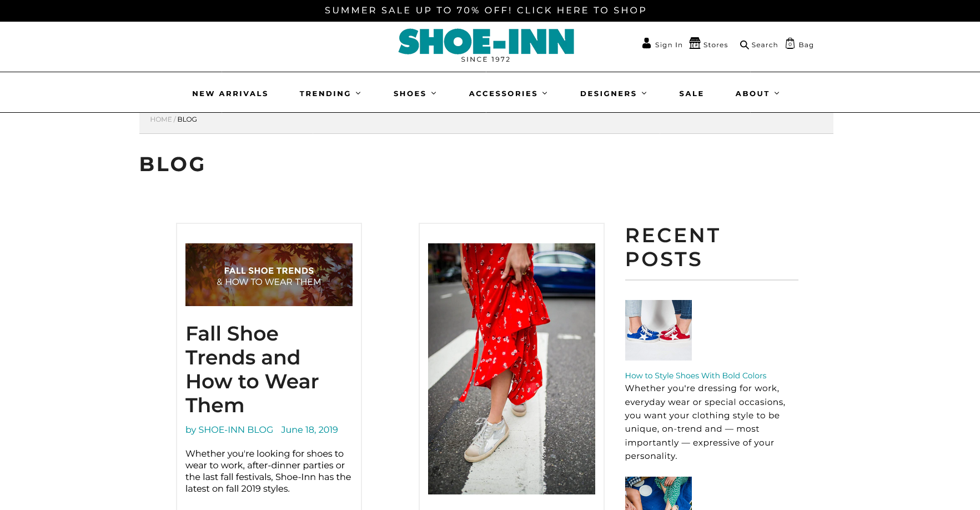The height and width of the screenshot is (510, 980).
Task: Click the Sign In person icon
Action: pos(646,43)
